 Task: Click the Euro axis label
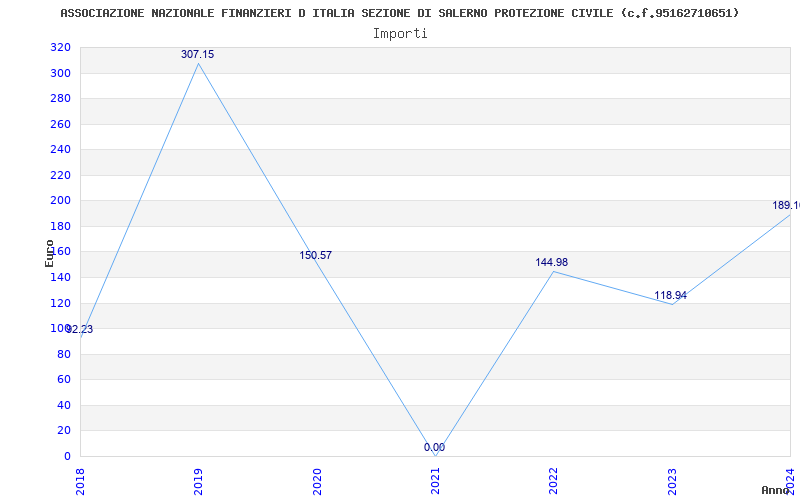(x=49, y=254)
